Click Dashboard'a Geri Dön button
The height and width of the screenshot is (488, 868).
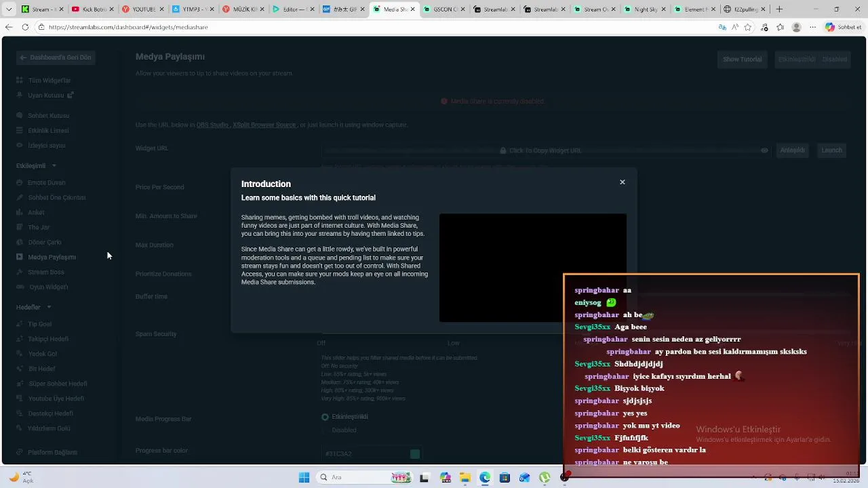click(x=56, y=58)
